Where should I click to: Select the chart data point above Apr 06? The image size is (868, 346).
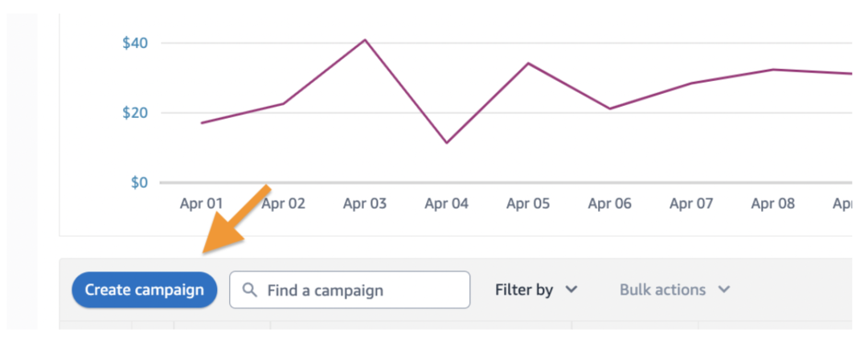610,108
